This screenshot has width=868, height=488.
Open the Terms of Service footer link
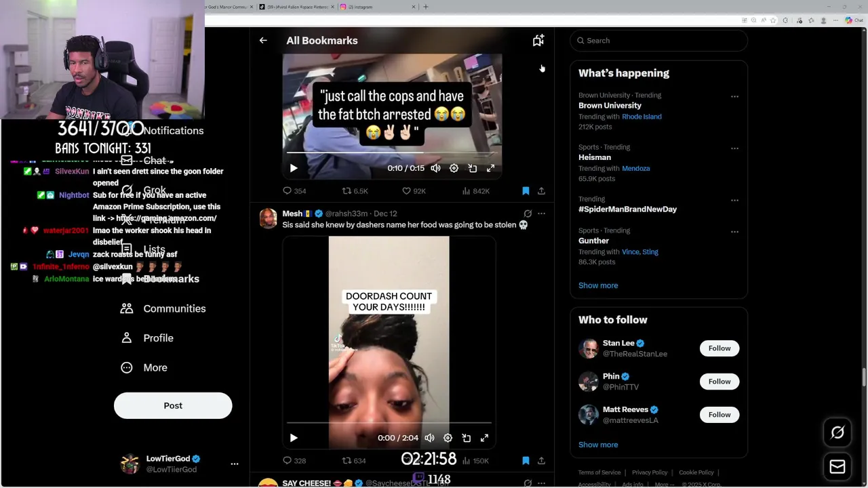coord(599,472)
